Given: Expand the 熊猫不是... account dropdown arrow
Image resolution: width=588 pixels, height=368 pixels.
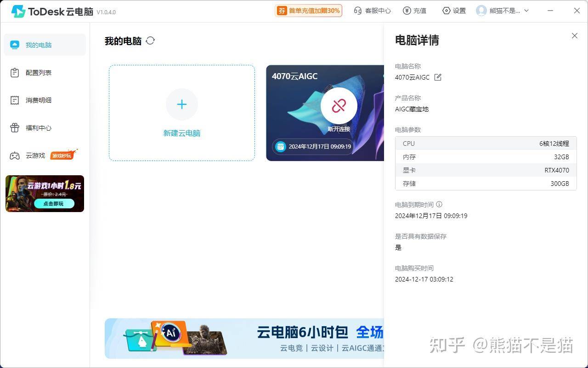Looking at the screenshot, I should [526, 11].
